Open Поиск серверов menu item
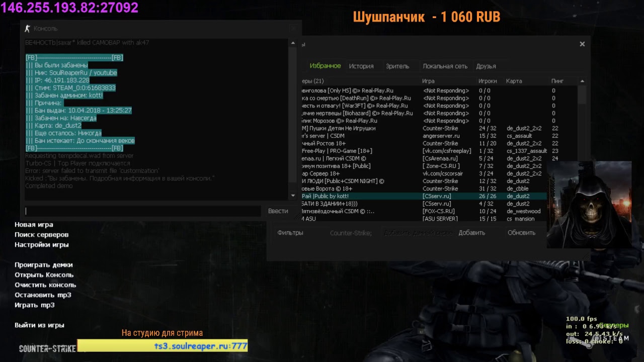The image size is (644, 362). pos(41,235)
